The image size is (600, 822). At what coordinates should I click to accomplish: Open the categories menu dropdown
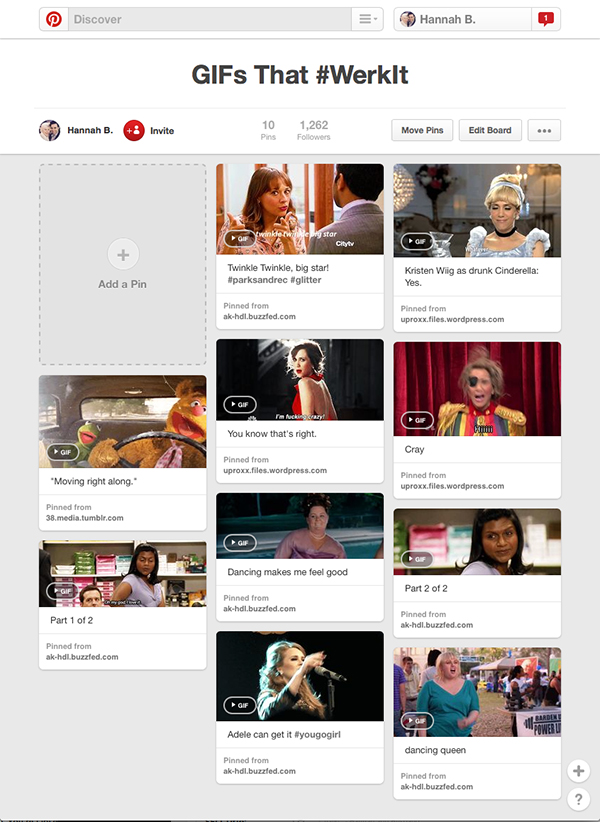click(x=367, y=19)
